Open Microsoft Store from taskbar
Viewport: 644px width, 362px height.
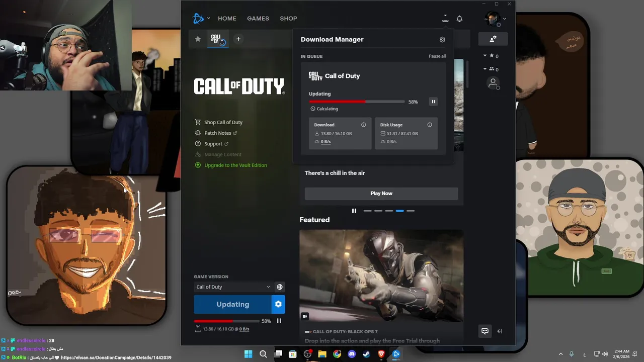click(x=293, y=354)
